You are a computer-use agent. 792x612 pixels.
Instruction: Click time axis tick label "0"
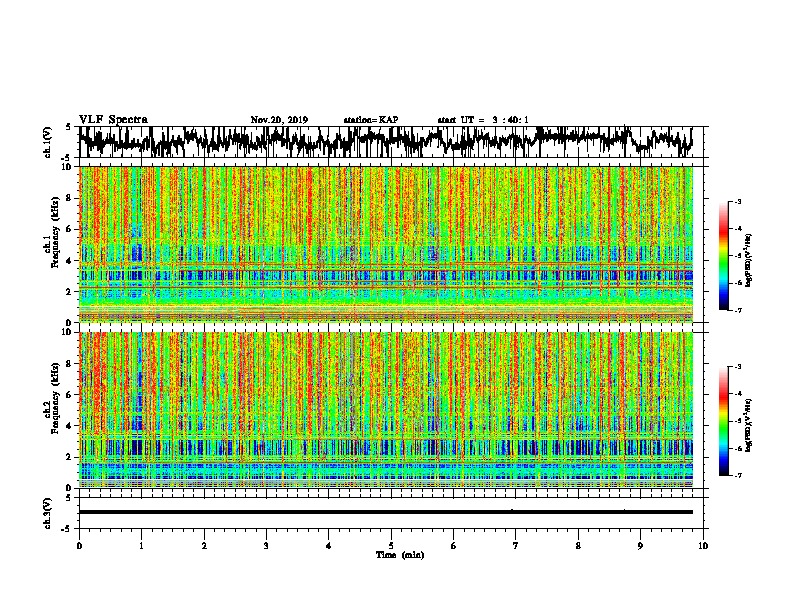(x=79, y=546)
